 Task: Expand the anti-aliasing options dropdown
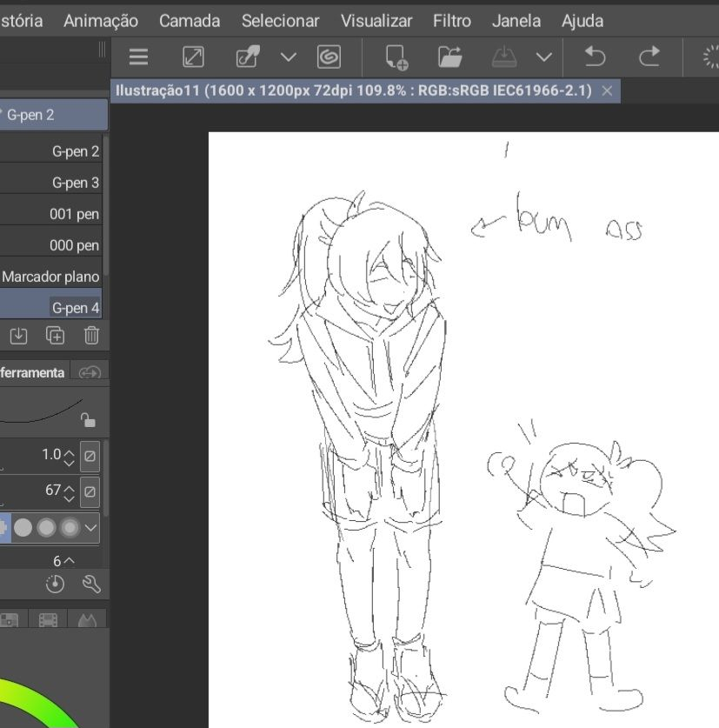pyautogui.click(x=91, y=527)
